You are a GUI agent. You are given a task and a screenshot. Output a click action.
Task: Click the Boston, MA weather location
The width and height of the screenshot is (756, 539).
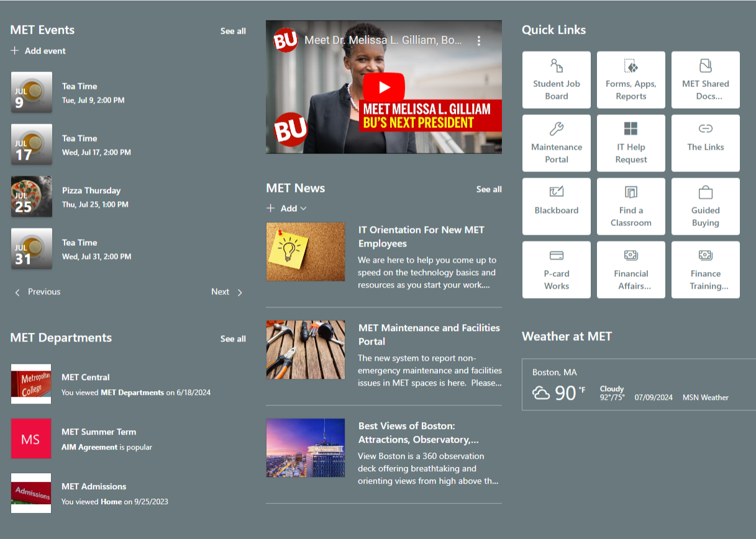pos(555,373)
